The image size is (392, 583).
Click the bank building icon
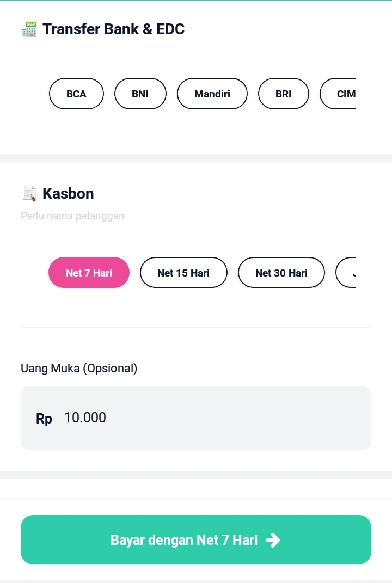tap(29, 29)
